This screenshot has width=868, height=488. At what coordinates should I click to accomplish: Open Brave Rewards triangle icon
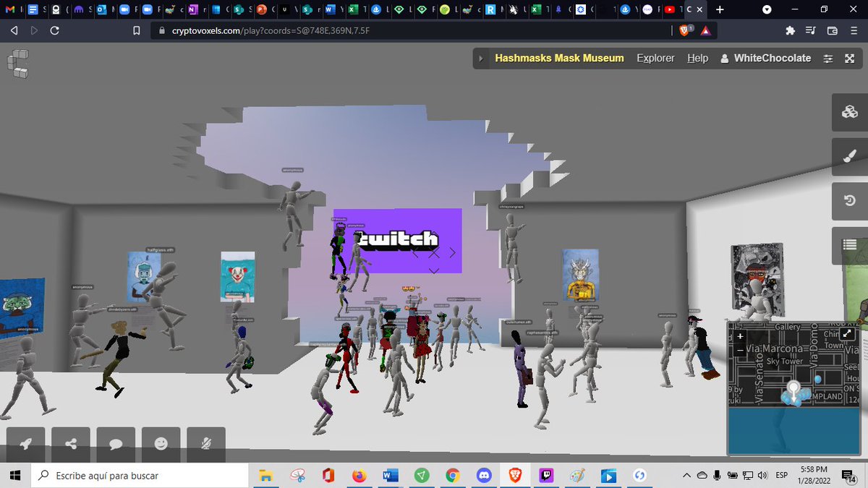pyautogui.click(x=705, y=31)
